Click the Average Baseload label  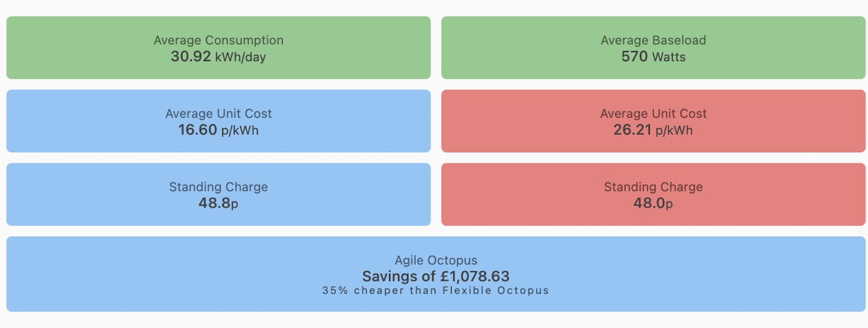pyautogui.click(x=653, y=41)
